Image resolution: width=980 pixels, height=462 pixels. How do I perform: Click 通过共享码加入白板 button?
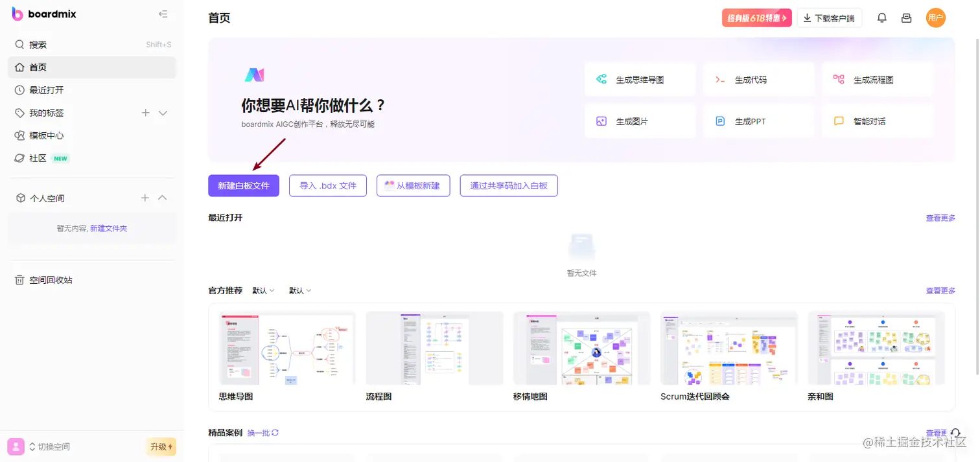point(509,185)
